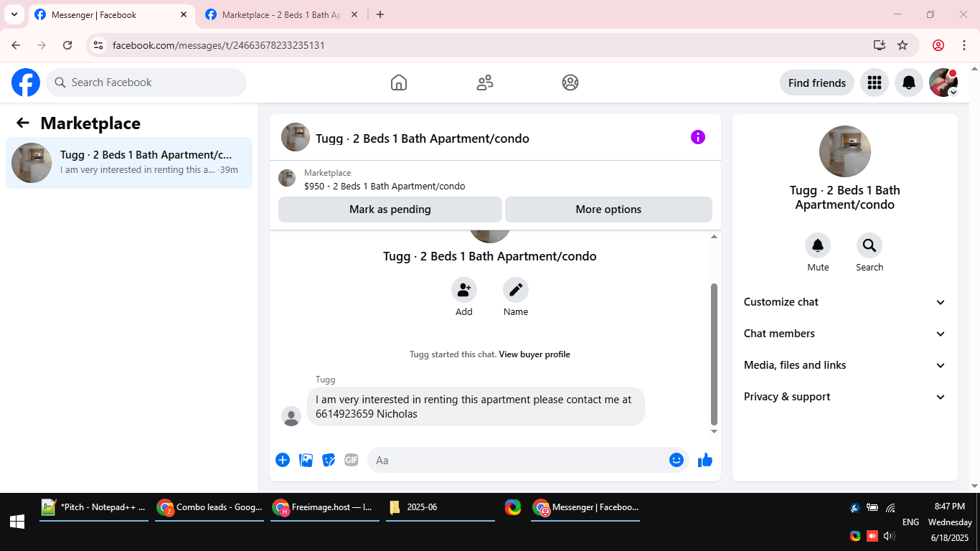Click the Mark as pending button
This screenshot has width=980, height=551.
click(x=390, y=209)
